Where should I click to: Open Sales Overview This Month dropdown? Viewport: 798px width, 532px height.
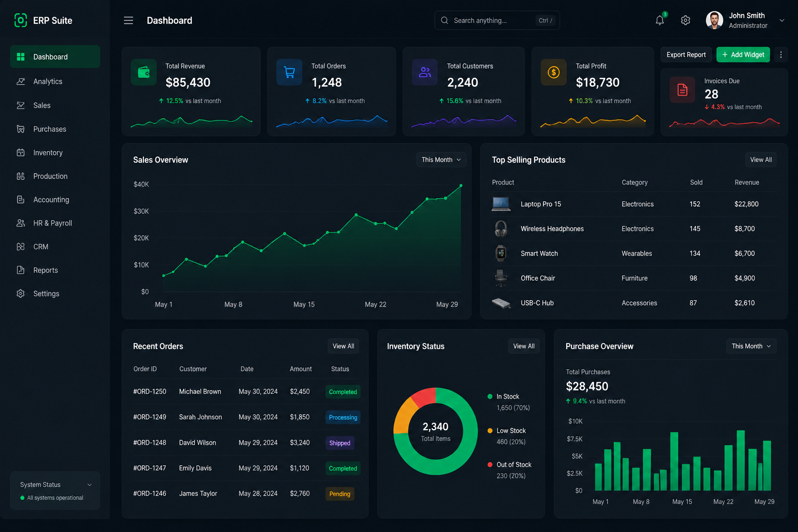coord(441,159)
